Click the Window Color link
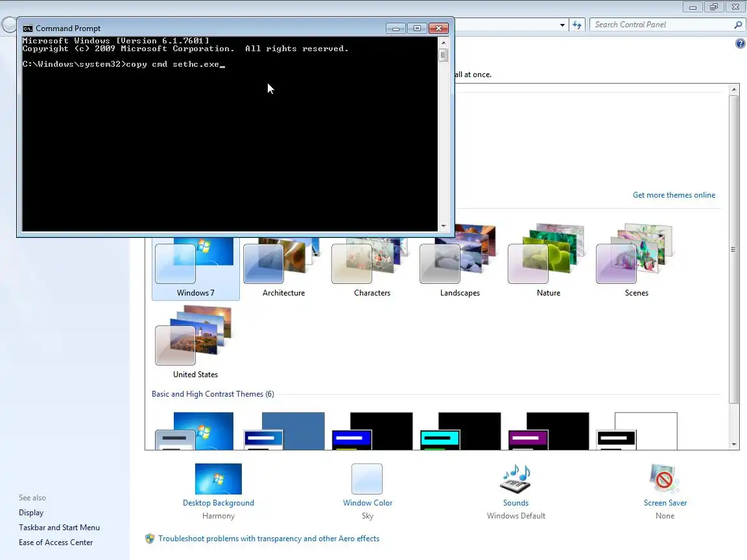The width and height of the screenshot is (747, 560). 367,503
